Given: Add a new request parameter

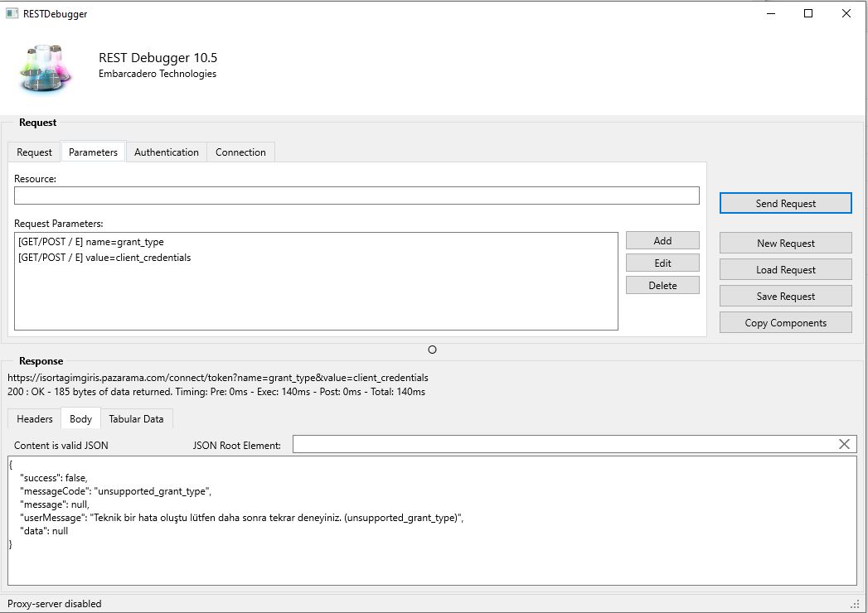Looking at the screenshot, I should tap(662, 241).
